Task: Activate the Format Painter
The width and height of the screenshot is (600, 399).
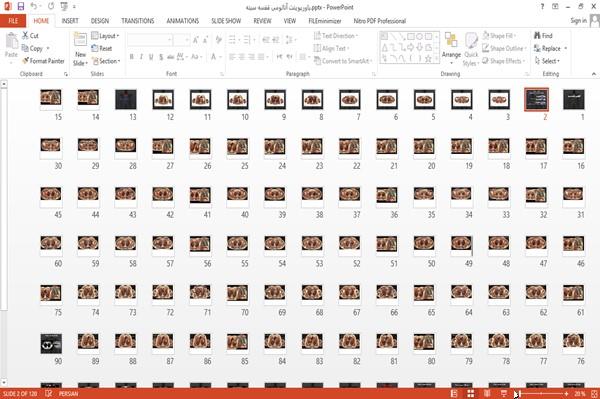Action: coord(43,61)
